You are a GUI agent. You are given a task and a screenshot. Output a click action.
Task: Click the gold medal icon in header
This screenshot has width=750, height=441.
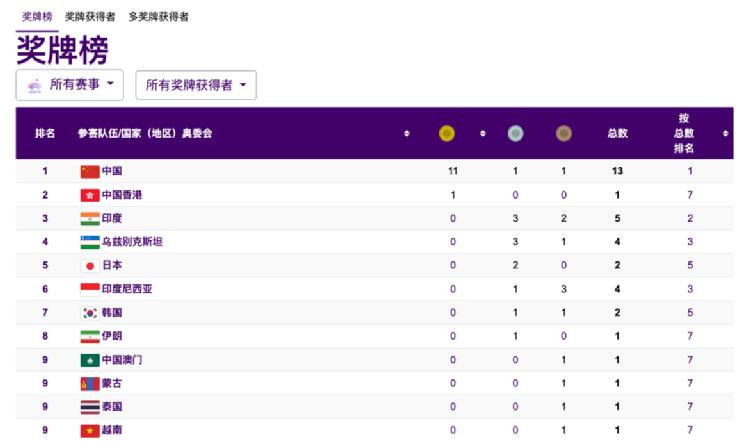click(x=447, y=133)
